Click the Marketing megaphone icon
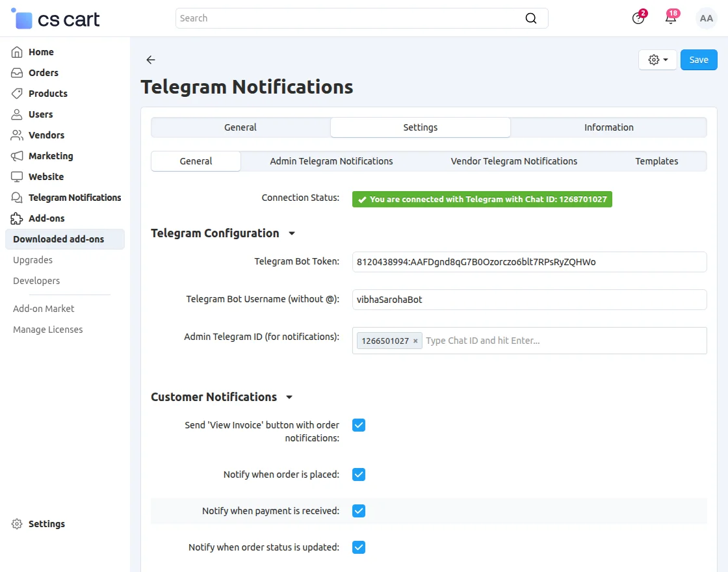 pos(17,156)
